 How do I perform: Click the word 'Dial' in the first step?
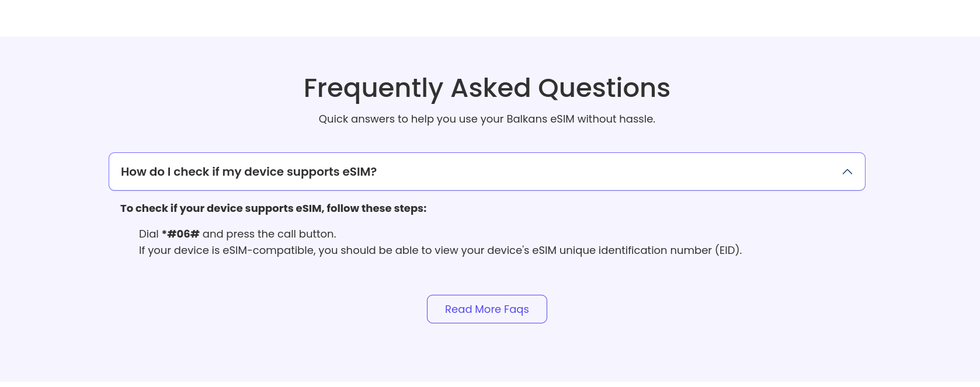coord(148,234)
